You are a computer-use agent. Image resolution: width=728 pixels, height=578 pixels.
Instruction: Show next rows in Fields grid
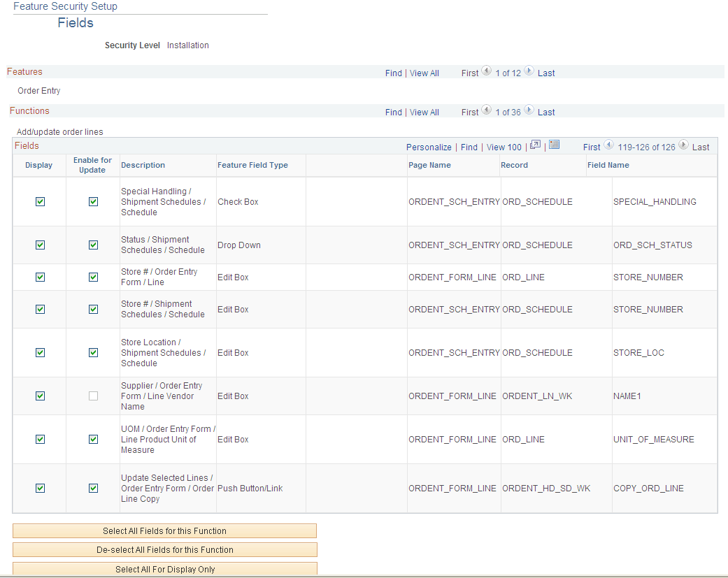[683, 145]
